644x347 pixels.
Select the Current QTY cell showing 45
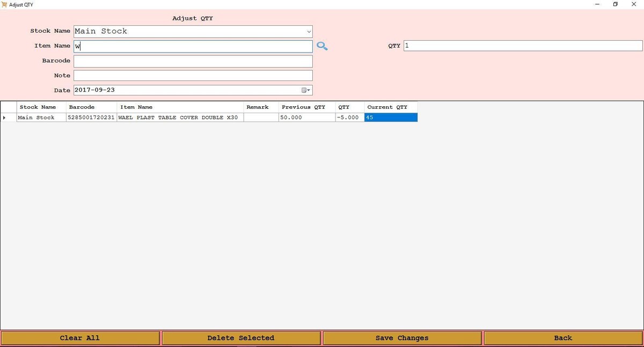391,117
